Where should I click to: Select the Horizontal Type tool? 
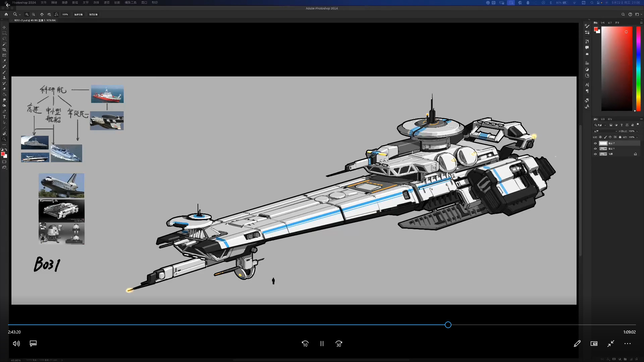click(4, 117)
